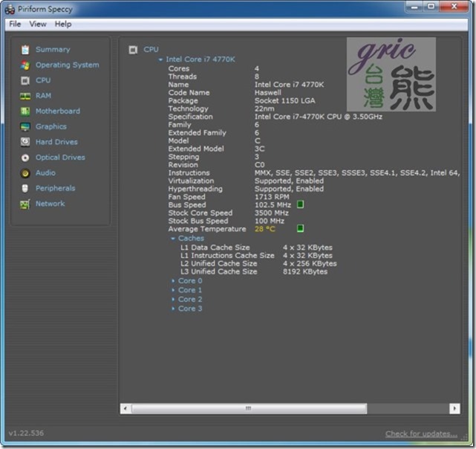476x449 pixels.
Task: Open the Optical Drives section label
Action: 60,158
